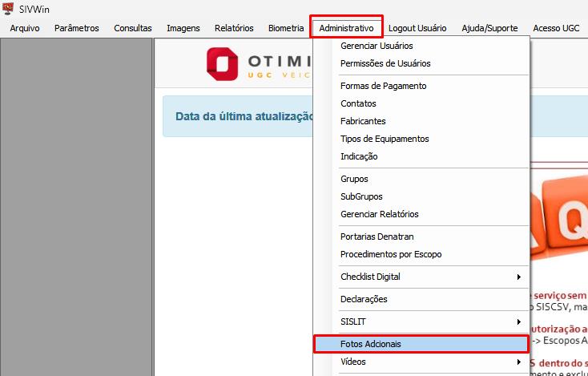Choose Tipos de Equipamentos
This screenshot has width=588, height=376.
(x=385, y=139)
